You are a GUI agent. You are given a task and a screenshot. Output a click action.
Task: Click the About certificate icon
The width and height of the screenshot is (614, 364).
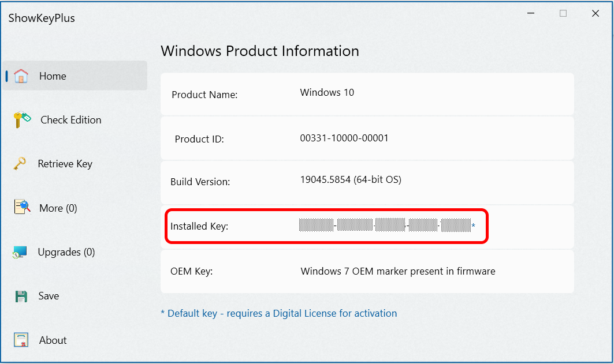[21, 340]
